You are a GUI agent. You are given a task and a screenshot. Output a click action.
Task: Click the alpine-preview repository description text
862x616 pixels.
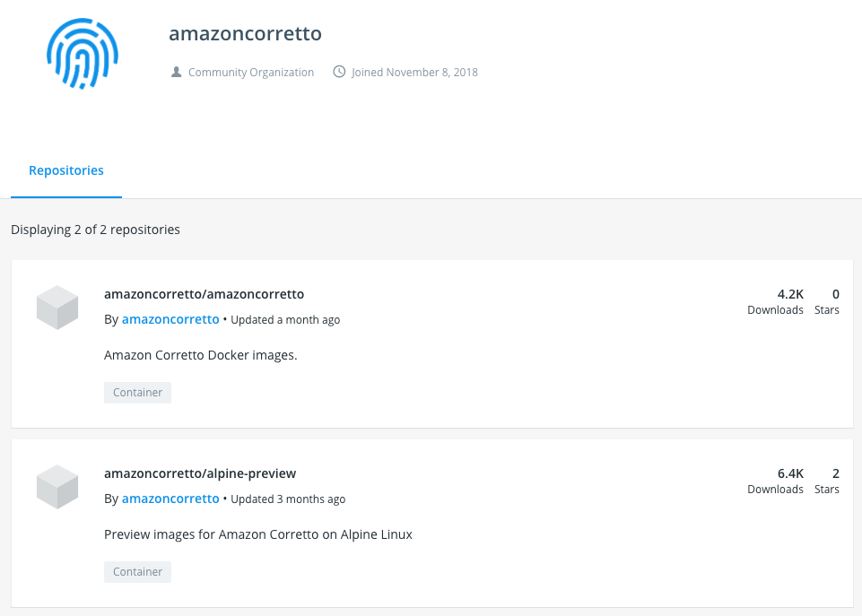pyautogui.click(x=257, y=534)
